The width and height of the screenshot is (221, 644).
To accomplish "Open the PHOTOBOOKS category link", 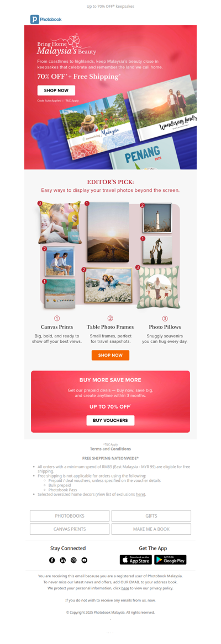I will pyautogui.click(x=70, y=516).
